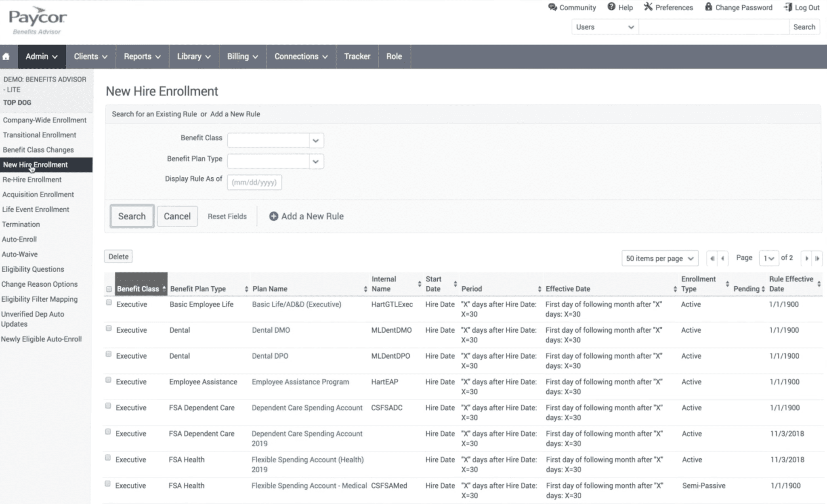Image resolution: width=827 pixels, height=504 pixels.
Task: Open the Help question mark icon
Action: (611, 7)
